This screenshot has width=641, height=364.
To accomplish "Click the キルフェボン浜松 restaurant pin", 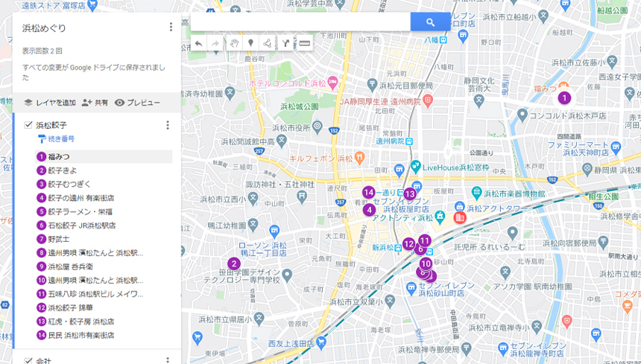I will click(x=360, y=158).
